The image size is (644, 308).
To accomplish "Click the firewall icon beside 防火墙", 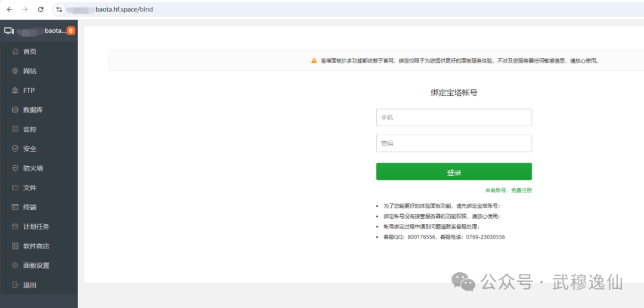I will [15, 168].
